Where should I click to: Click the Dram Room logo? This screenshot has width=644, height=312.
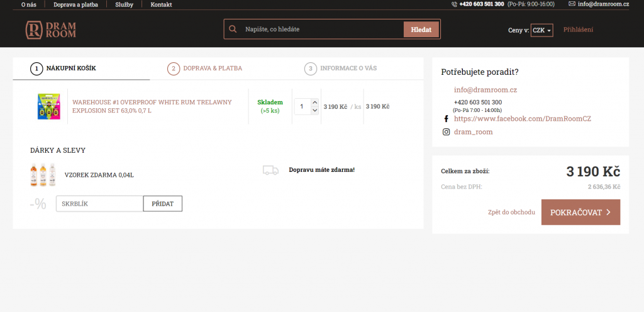[51, 30]
